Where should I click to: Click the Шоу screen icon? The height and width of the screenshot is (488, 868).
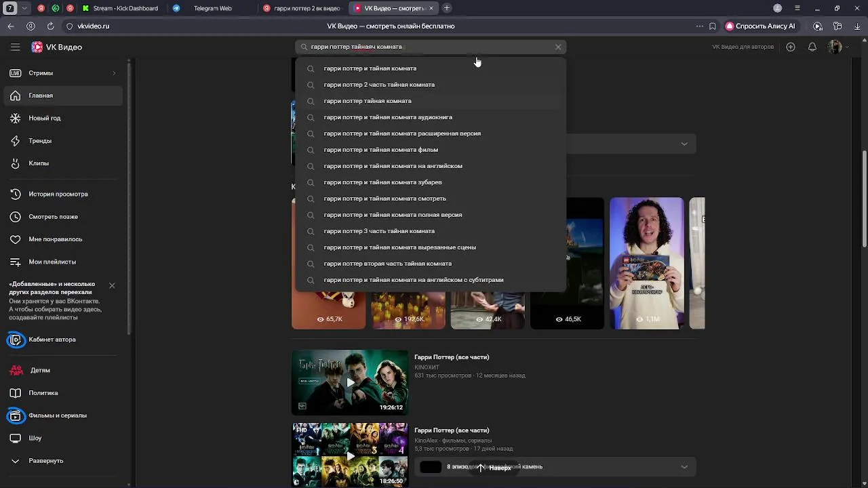(15, 438)
